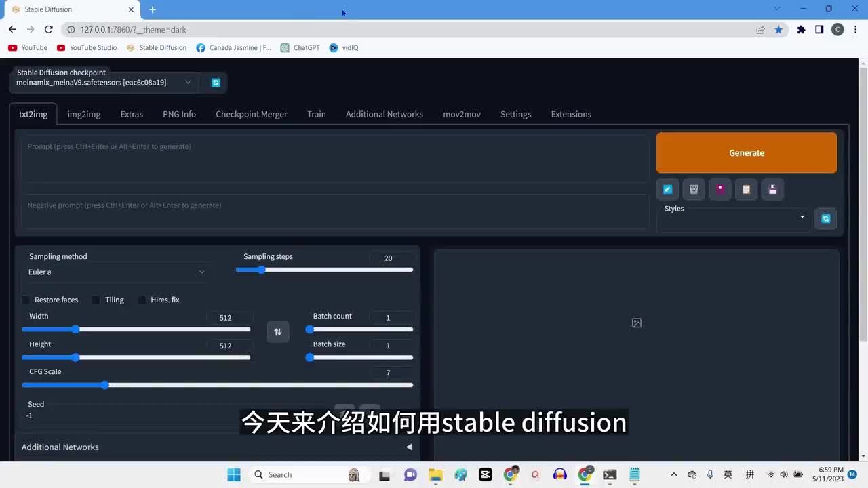Expand the Additional Networks section
The height and width of the screenshot is (488, 868).
pyautogui.click(x=409, y=447)
